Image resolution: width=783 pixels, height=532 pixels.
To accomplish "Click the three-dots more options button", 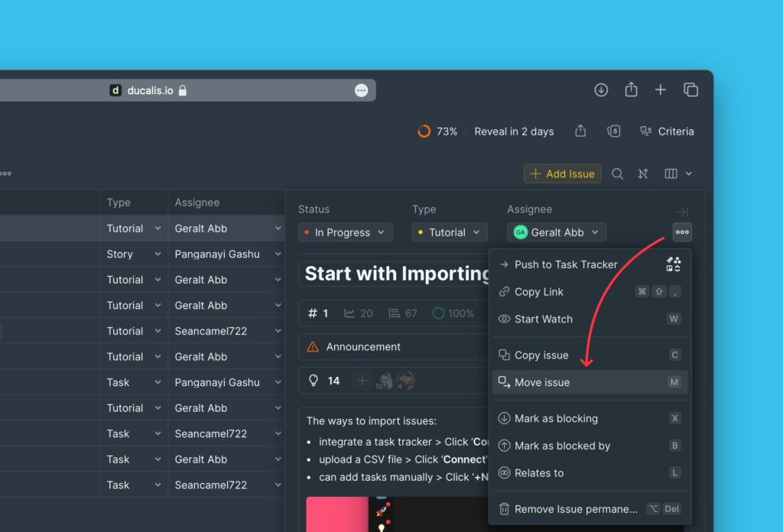I will tap(682, 232).
